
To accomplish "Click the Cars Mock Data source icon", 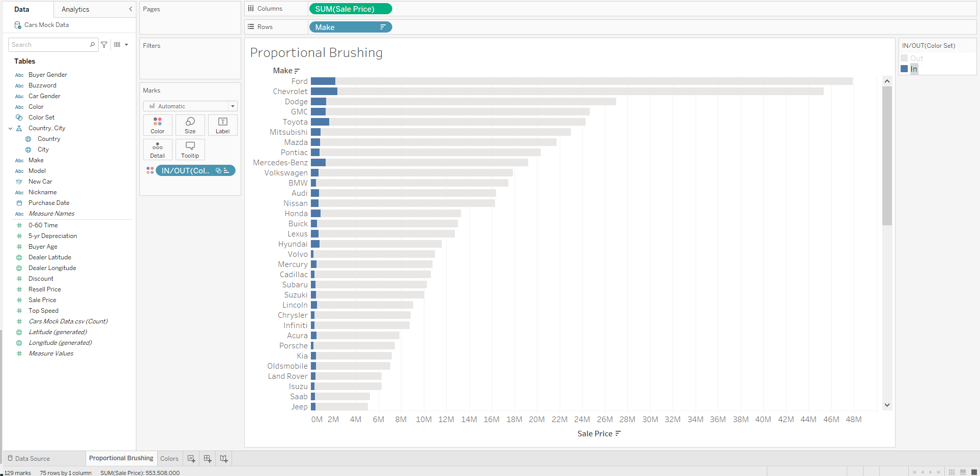I will 18,25.
